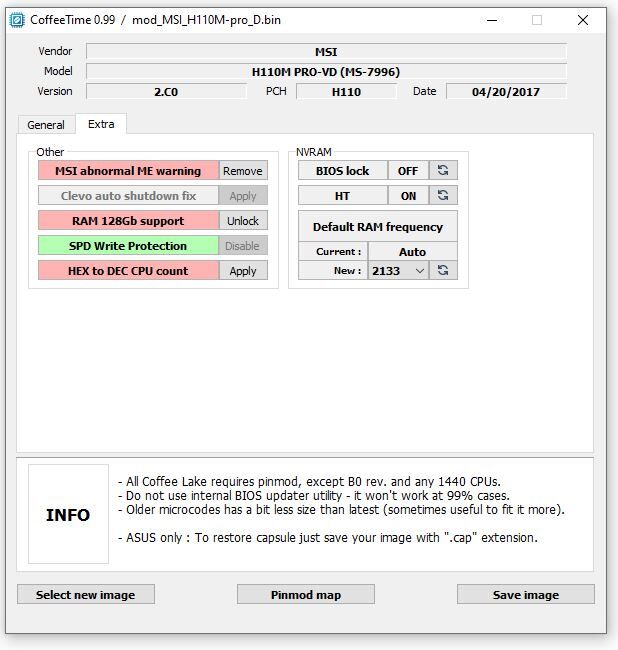Open the Pinmod map
Image resolution: width=618 pixels, height=650 pixels.
306,594
